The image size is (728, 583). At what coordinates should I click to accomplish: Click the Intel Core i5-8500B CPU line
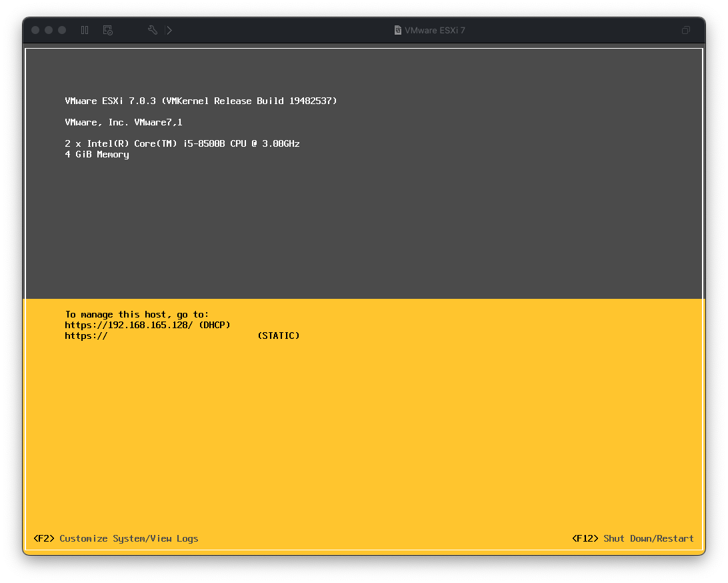[x=182, y=143]
